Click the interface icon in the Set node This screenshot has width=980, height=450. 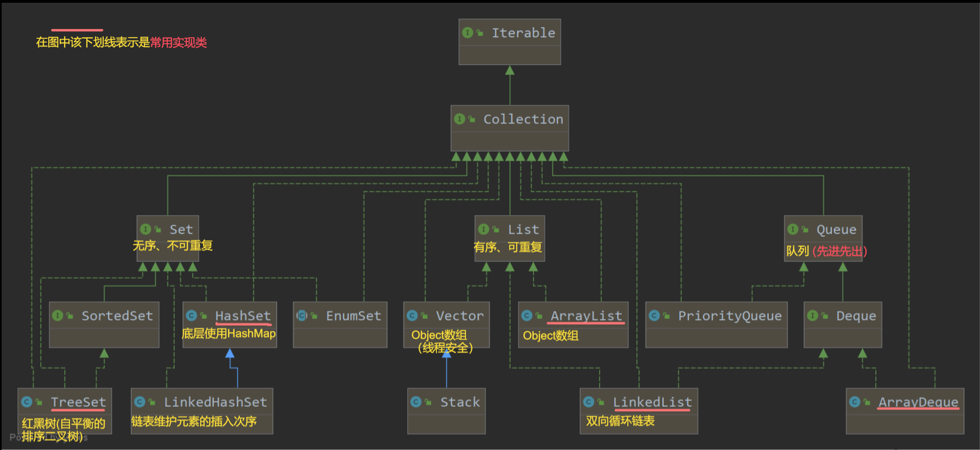click(145, 229)
